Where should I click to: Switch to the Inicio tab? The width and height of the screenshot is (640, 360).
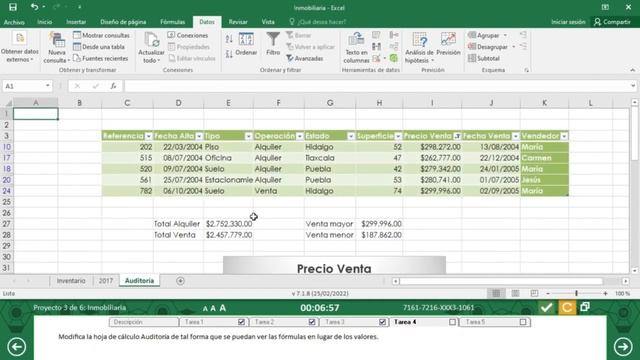(x=44, y=22)
